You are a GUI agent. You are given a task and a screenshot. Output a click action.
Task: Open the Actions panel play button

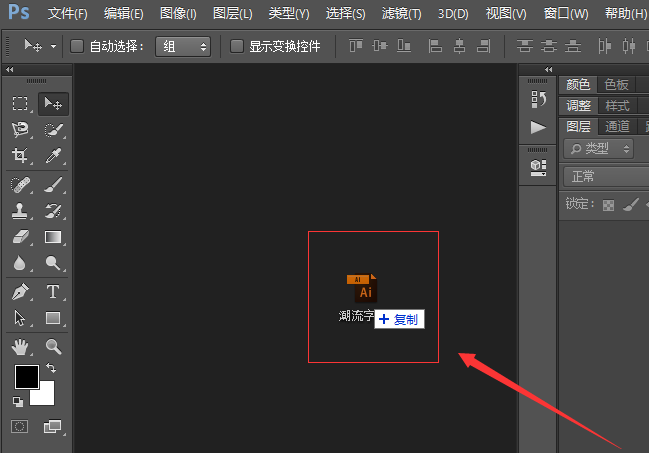538,127
